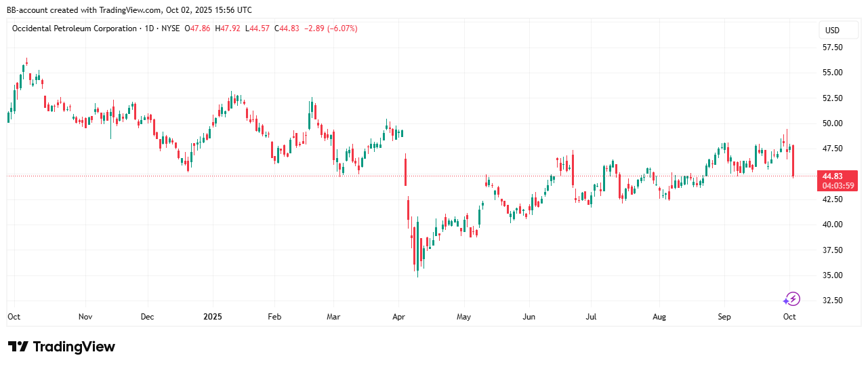Click the 32.50 level on price scale
868x367 pixels.
pos(832,301)
